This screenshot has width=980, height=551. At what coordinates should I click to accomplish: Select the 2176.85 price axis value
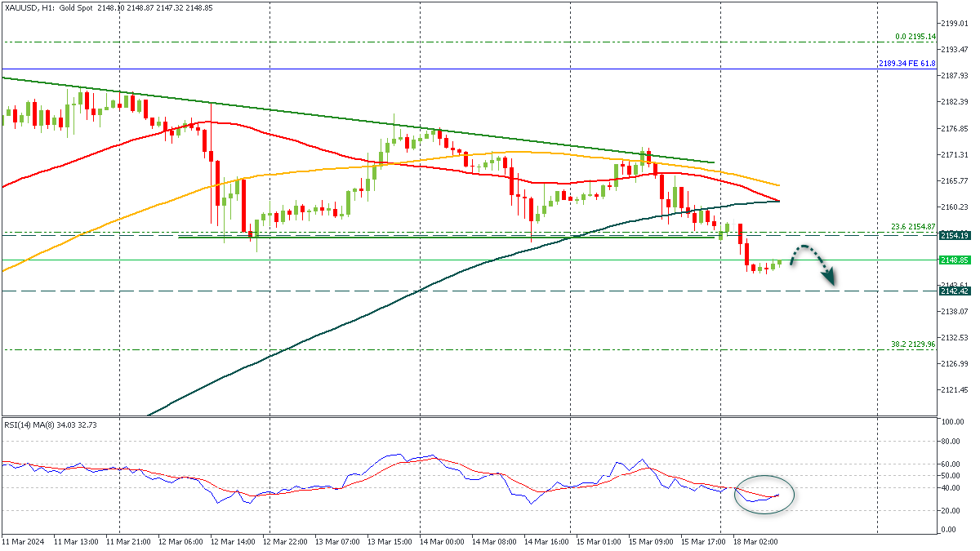[x=953, y=128]
